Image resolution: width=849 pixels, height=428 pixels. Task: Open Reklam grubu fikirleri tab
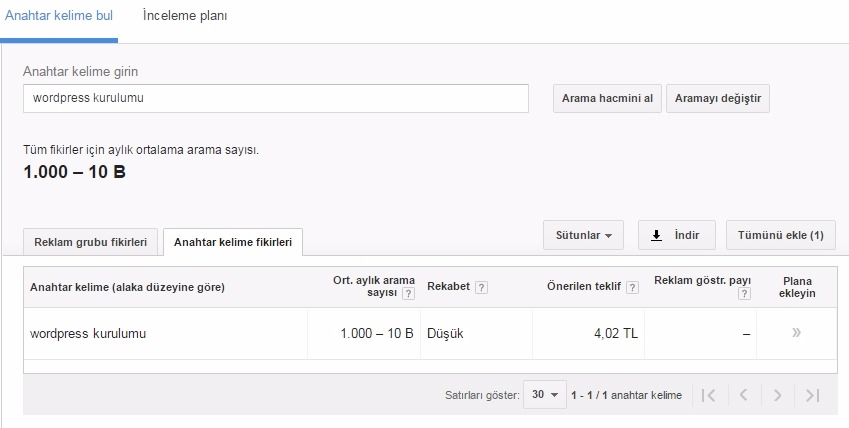90,242
